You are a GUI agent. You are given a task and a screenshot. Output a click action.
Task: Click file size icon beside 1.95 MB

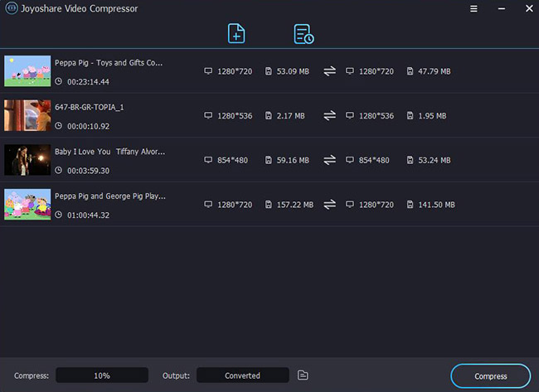[410, 115]
